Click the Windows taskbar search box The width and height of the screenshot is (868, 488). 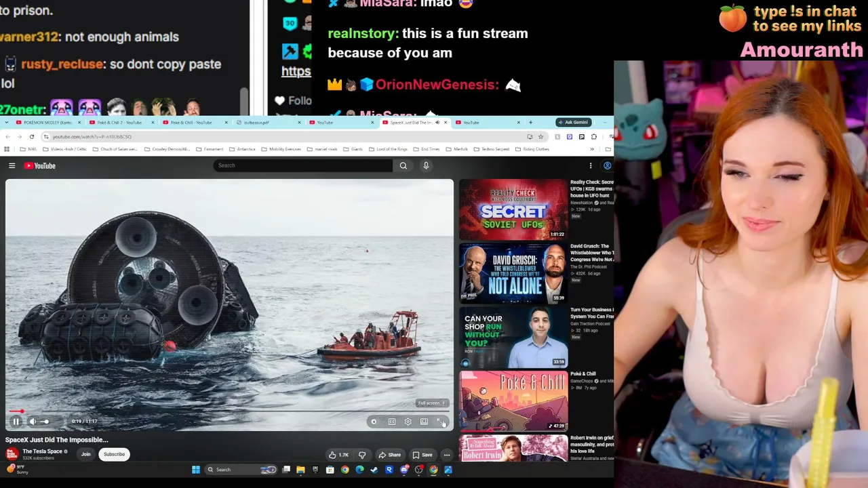click(242, 470)
